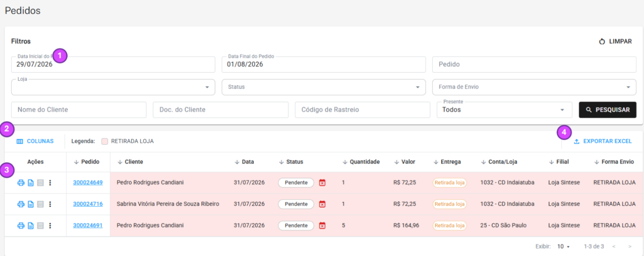Viewport: 644px width, 256px height.
Task: Sort table by Quantidade column
Action: pyautogui.click(x=361, y=162)
